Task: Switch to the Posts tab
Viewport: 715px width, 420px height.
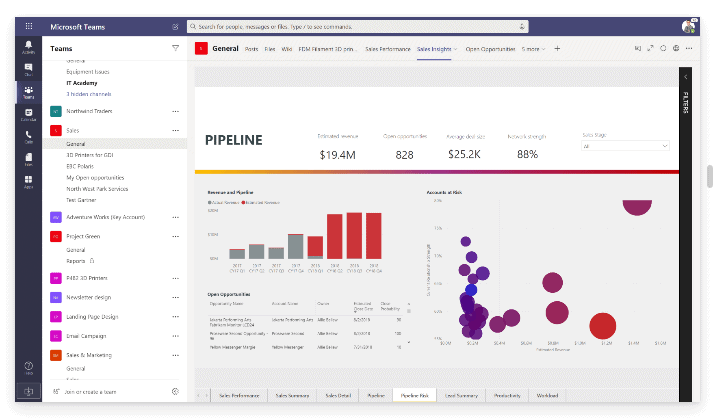Action: (251, 49)
